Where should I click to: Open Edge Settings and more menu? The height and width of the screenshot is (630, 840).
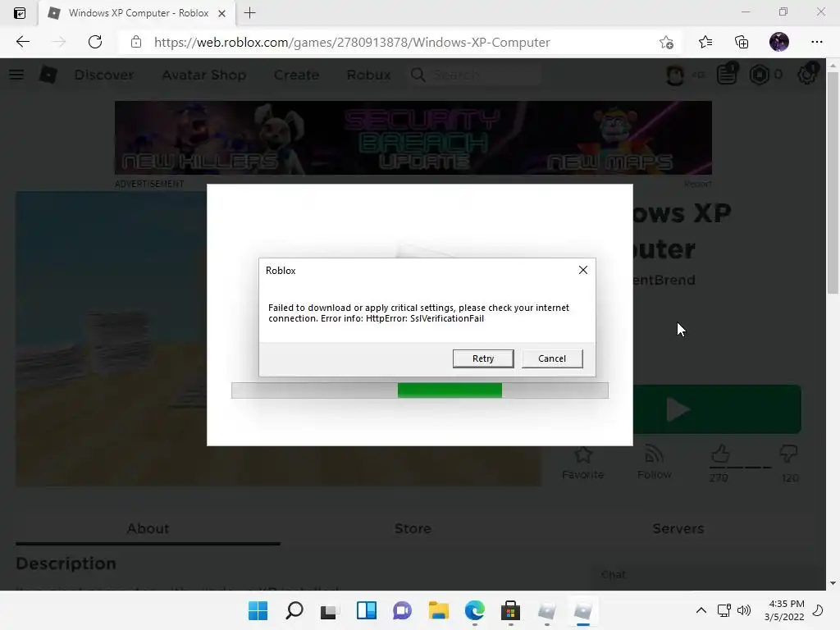tap(816, 42)
